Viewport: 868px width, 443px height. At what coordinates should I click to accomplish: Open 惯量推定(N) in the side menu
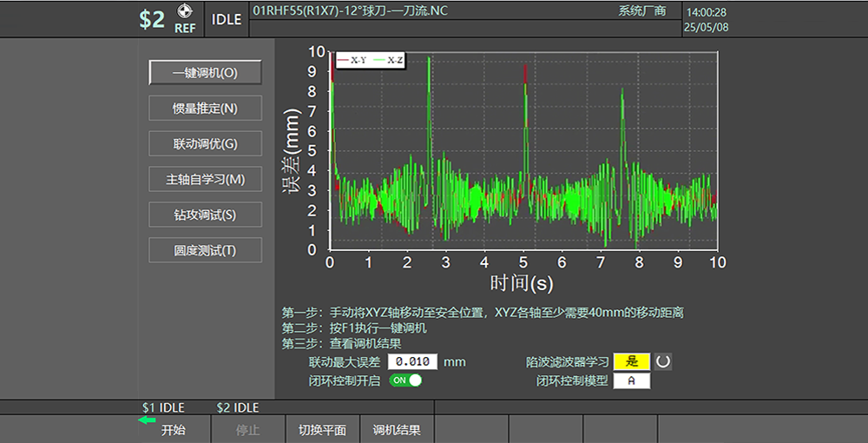click(x=205, y=109)
